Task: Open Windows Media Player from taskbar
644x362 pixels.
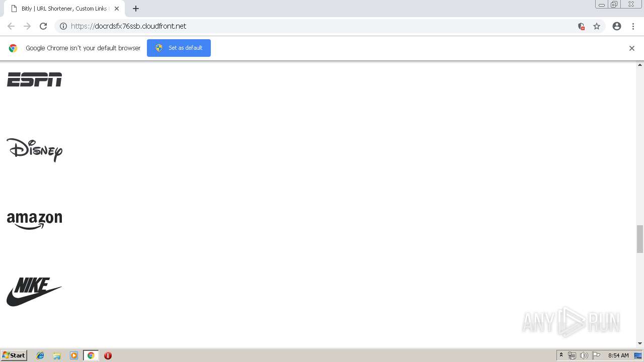Action: tap(74, 355)
